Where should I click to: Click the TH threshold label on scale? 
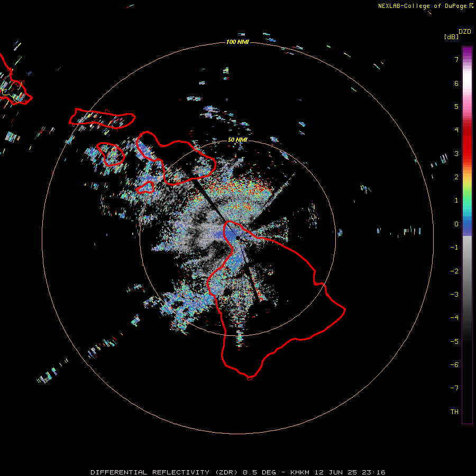(454, 412)
